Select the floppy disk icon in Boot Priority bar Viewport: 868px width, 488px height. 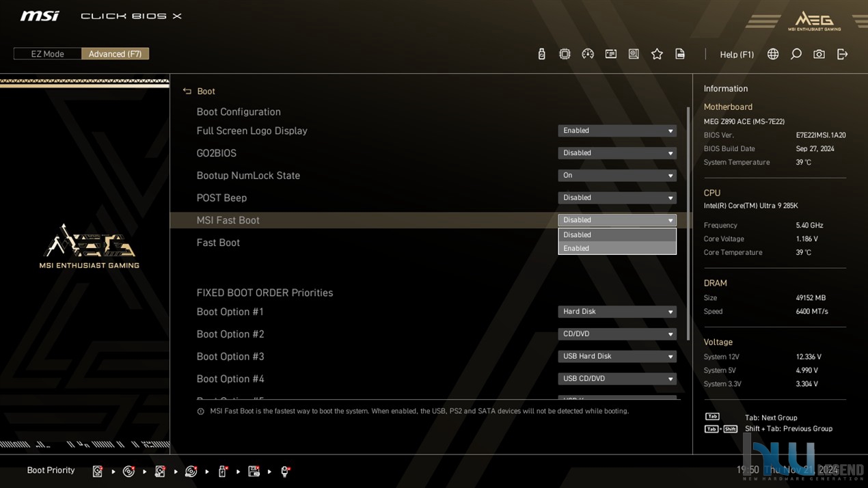click(254, 471)
